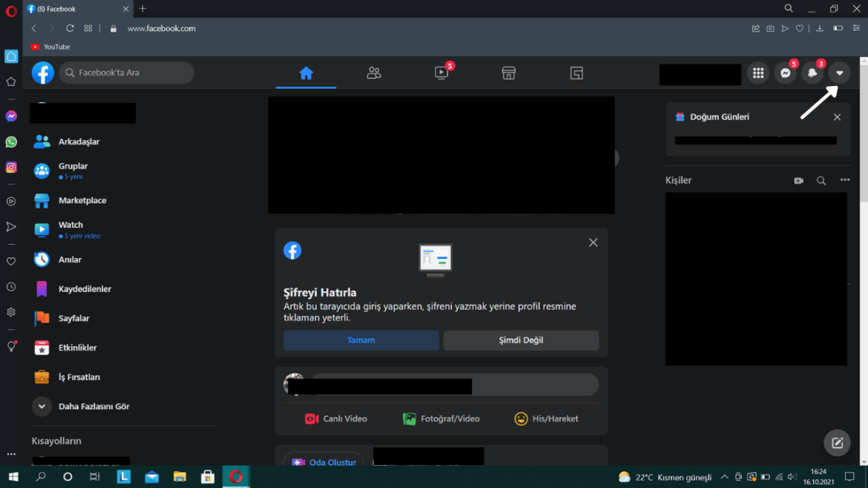
Task: Click the Şimdi Değil button
Action: tap(521, 340)
